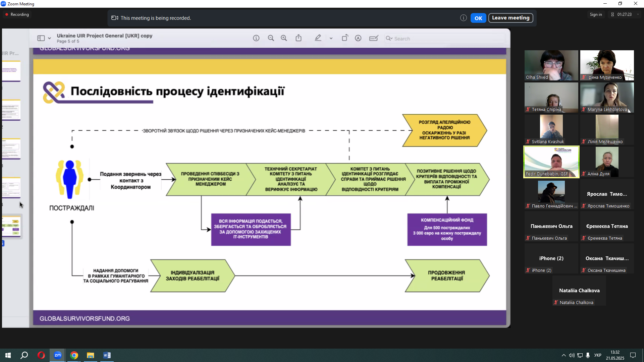Expand the markup pen options chevron

(331, 38)
